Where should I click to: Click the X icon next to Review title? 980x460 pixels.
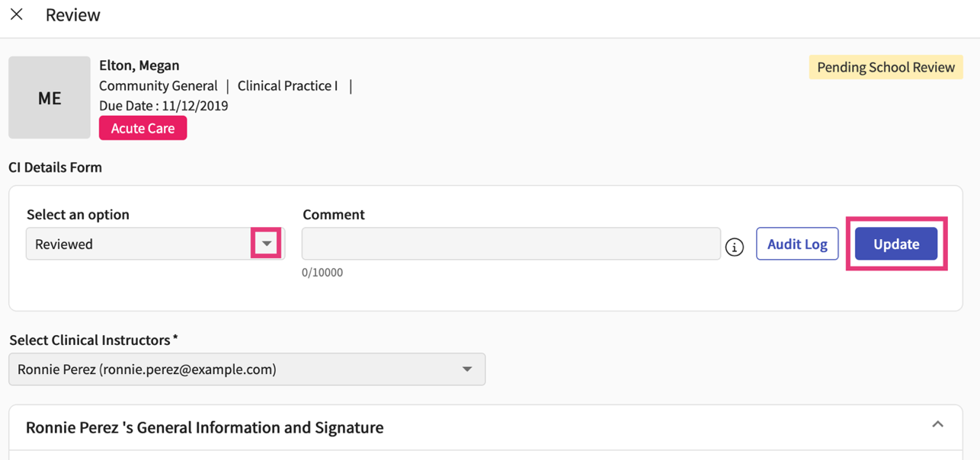[x=16, y=14]
